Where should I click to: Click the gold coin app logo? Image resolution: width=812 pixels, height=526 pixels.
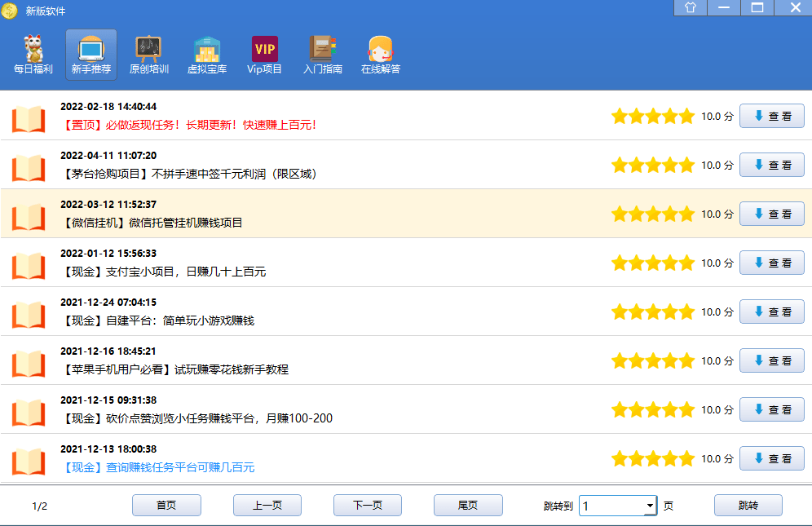pyautogui.click(x=9, y=11)
